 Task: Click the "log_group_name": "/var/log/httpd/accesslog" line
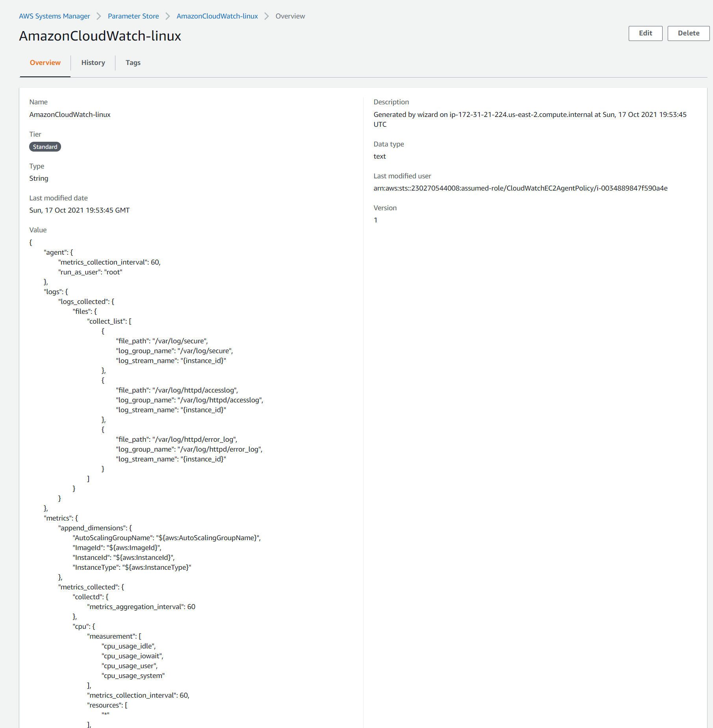click(x=189, y=400)
